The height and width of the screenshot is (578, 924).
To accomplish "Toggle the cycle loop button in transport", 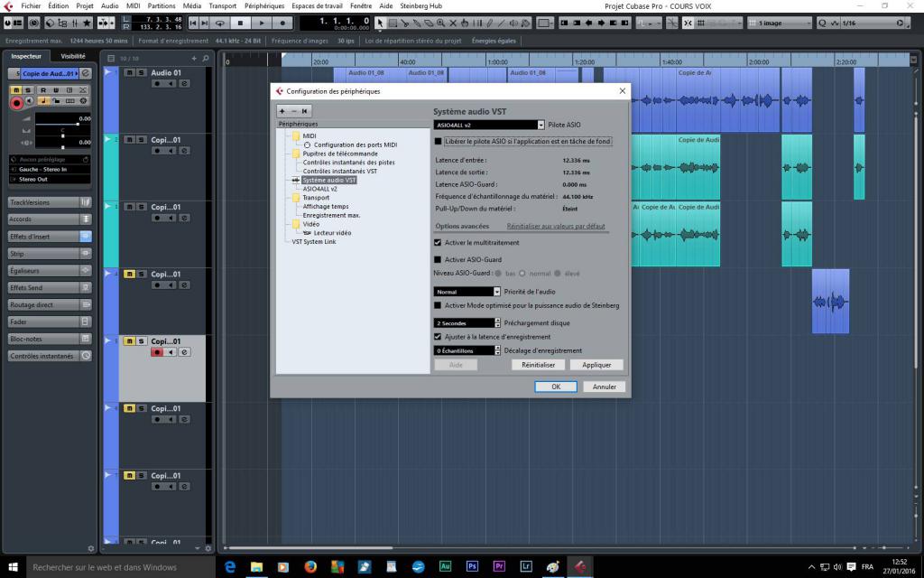I will tap(220, 23).
